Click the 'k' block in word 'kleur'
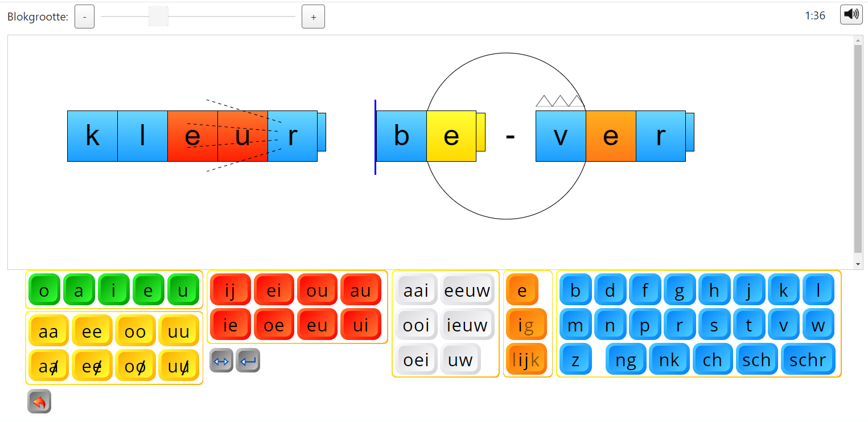This screenshot has height=422, width=868. point(92,136)
